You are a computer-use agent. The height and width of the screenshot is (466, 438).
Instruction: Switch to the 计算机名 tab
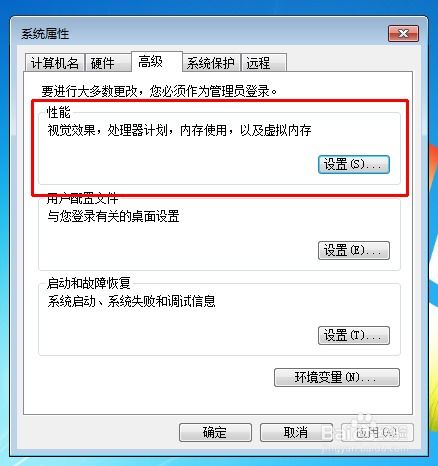click(55, 63)
